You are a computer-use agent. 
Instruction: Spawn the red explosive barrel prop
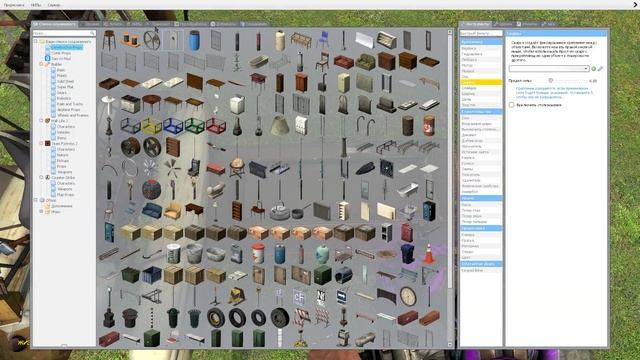click(429, 125)
